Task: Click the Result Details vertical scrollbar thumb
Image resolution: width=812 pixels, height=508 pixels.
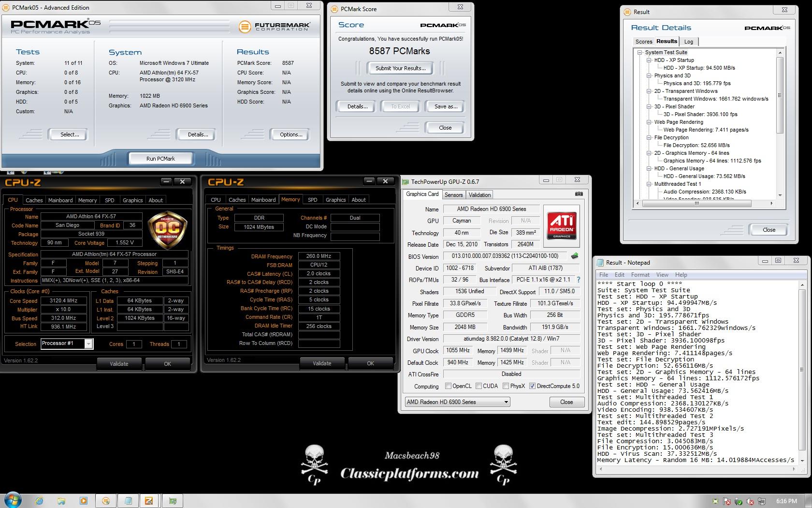Action: point(780,94)
